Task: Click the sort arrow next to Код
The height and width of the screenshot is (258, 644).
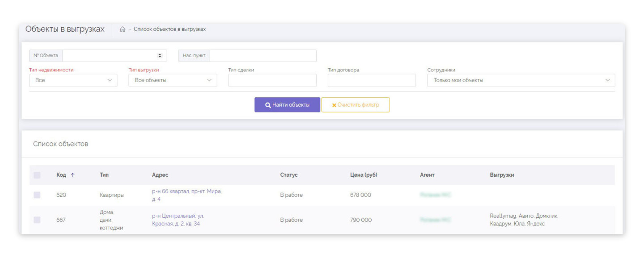Action: (72, 175)
